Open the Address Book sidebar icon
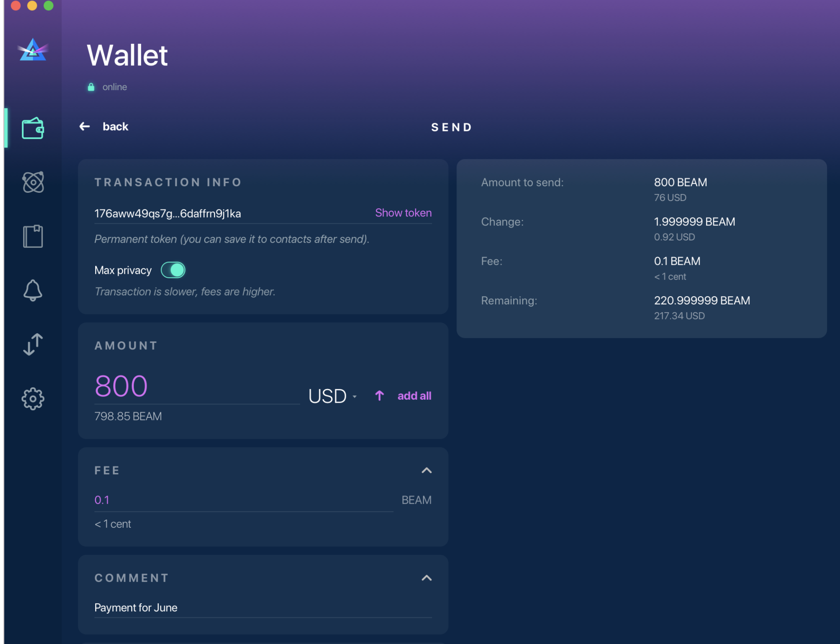The width and height of the screenshot is (840, 644). (33, 236)
